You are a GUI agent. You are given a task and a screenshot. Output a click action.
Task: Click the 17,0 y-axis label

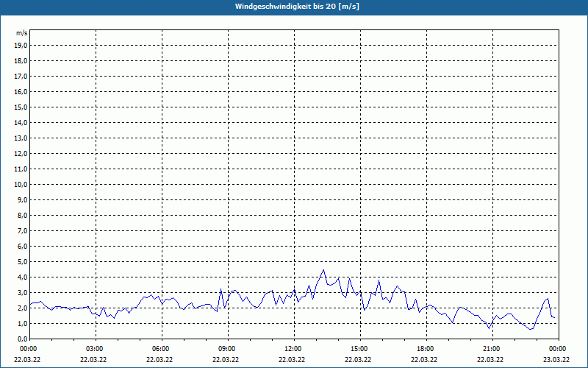(21, 77)
